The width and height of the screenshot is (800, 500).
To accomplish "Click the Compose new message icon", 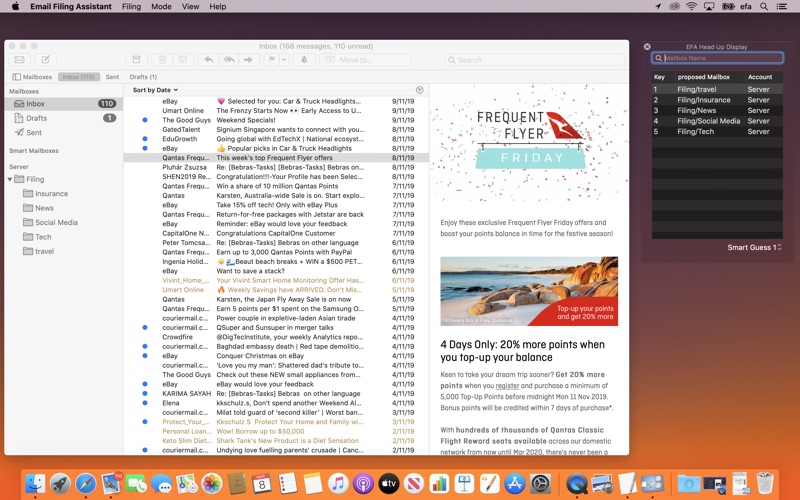I will 45,60.
